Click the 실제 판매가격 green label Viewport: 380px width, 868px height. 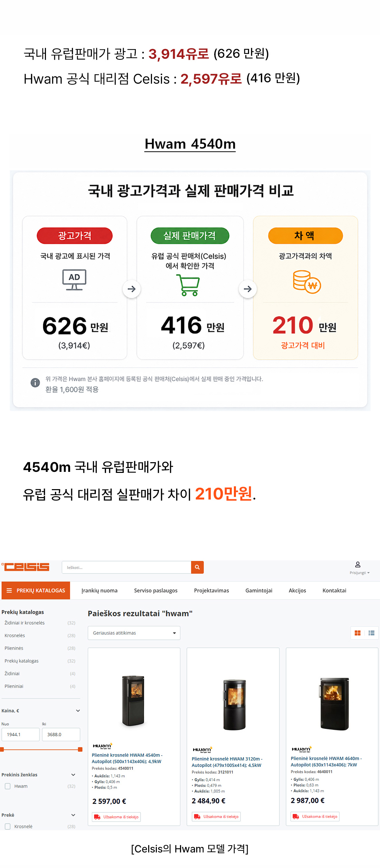tap(190, 236)
